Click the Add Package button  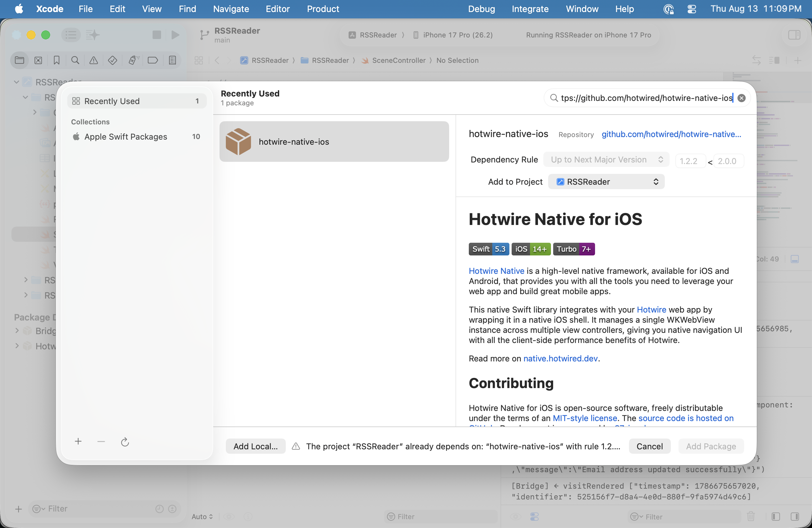711,446
